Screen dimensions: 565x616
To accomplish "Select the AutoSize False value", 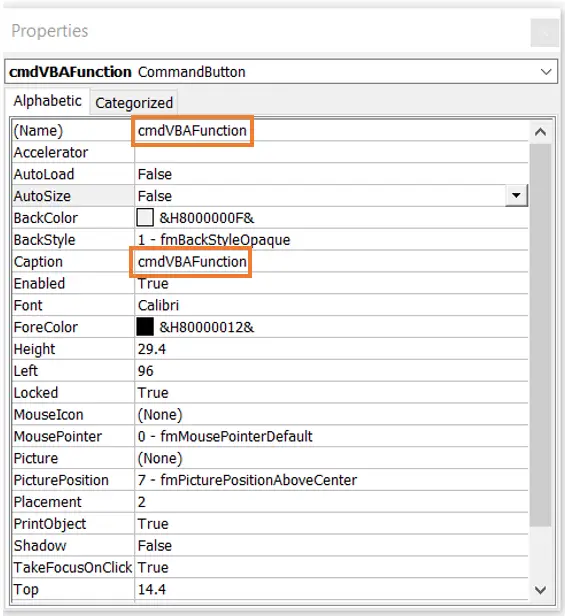I will (x=155, y=196).
